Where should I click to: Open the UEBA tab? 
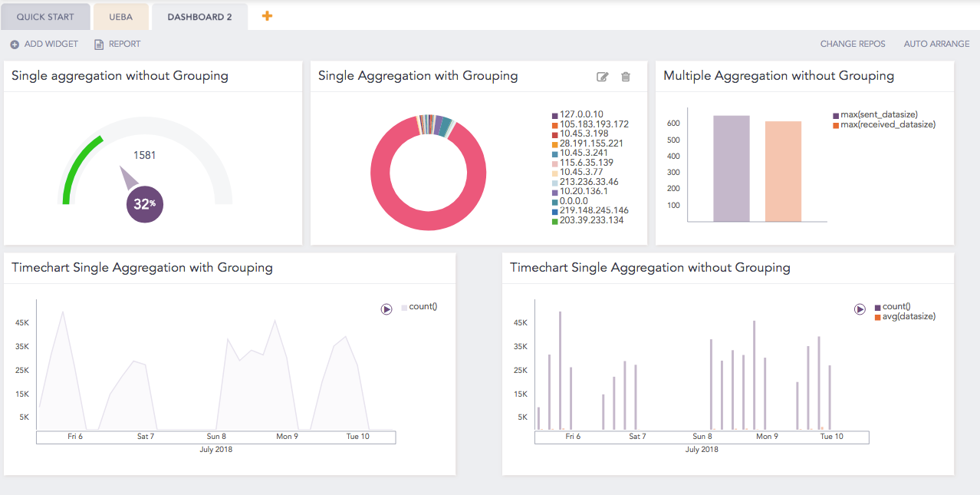[120, 16]
